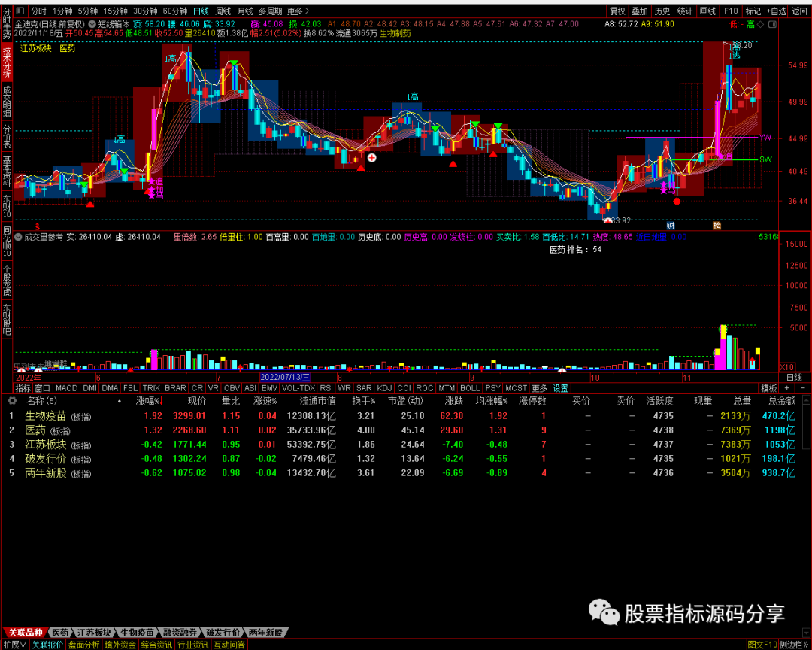The height and width of the screenshot is (650, 812).
Task: Expand the 扩展 menu at bottom left
Action: (15, 645)
